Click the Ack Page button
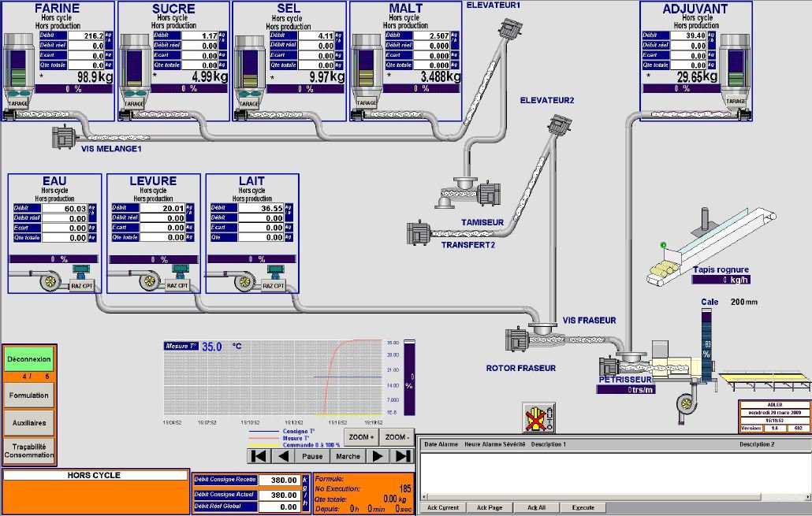Image resolution: width=812 pixels, height=516 pixels. pos(490,507)
